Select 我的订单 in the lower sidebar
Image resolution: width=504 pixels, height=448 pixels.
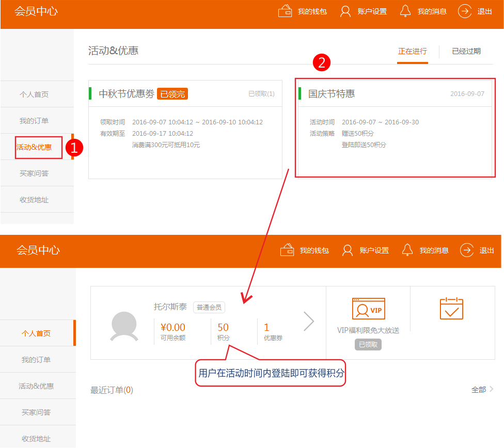[36, 360]
